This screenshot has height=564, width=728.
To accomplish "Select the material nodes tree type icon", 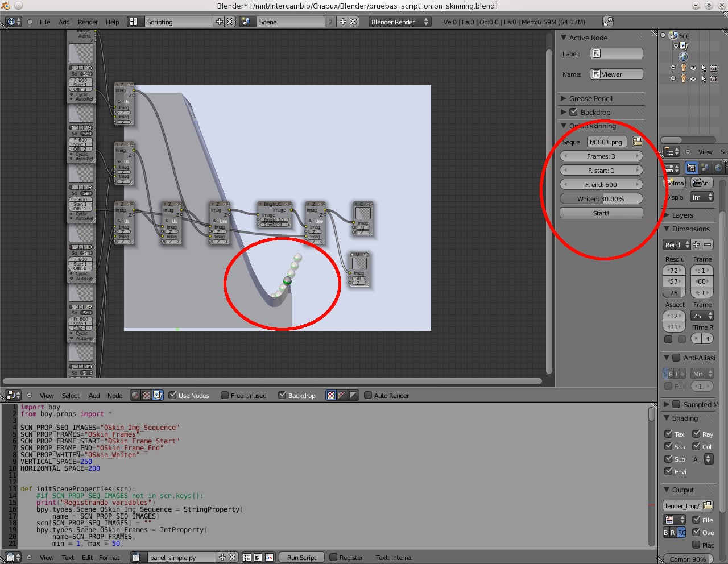I will pyautogui.click(x=135, y=395).
